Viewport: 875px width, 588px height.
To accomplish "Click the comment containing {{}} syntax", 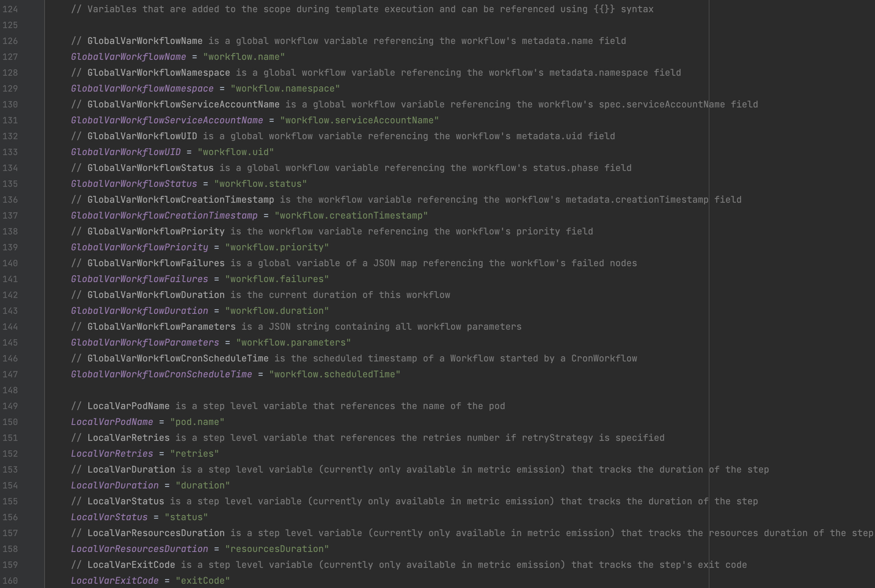I will click(362, 9).
